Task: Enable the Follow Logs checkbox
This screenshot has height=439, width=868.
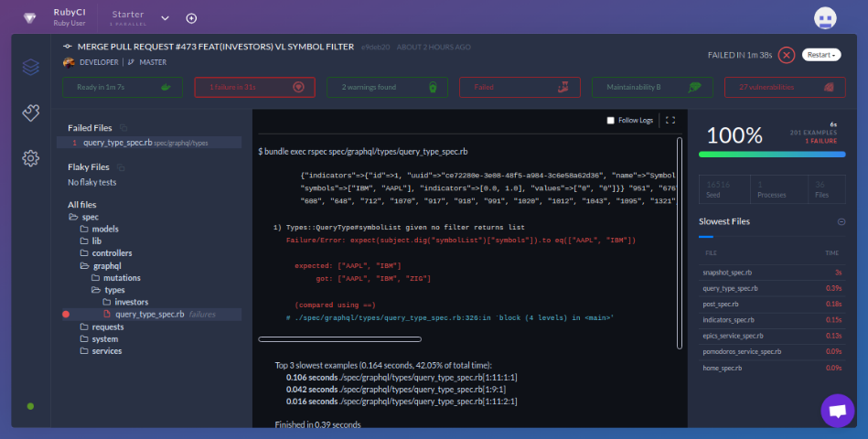Action: [611, 121]
